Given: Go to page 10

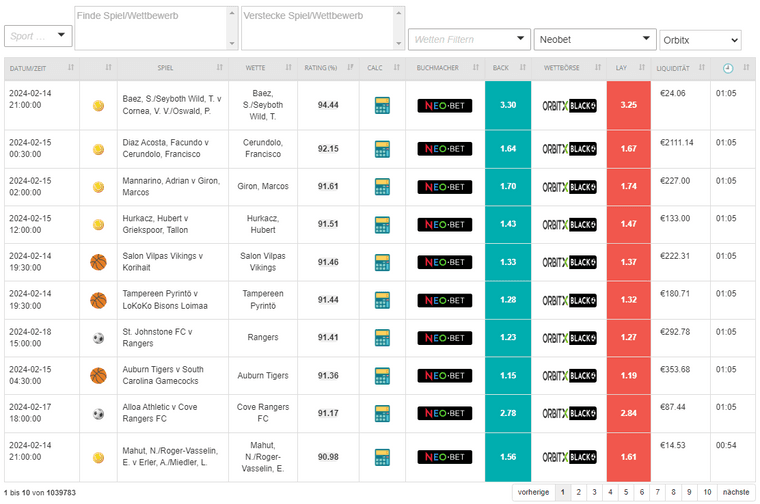Looking at the screenshot, I should 707,492.
